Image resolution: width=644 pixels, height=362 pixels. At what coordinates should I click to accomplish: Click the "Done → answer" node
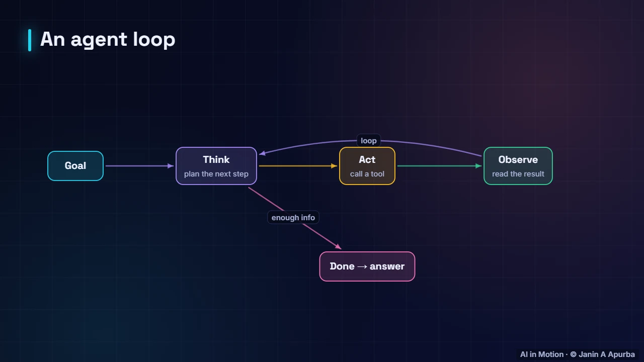tap(367, 266)
